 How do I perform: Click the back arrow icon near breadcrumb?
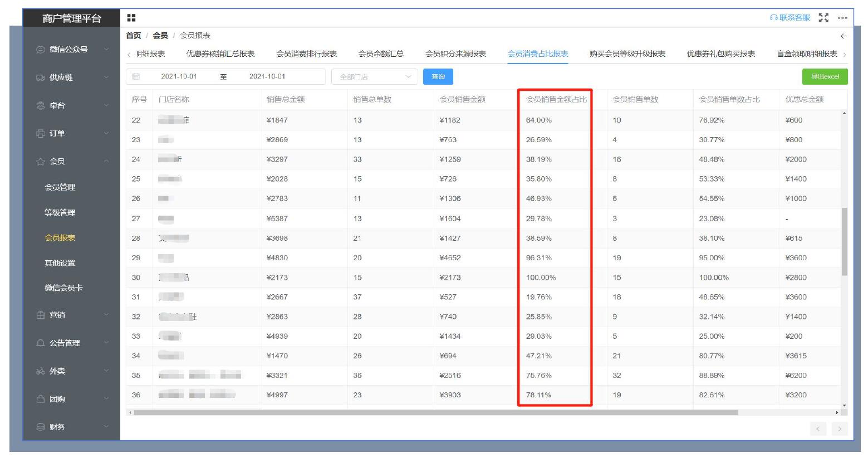point(843,36)
